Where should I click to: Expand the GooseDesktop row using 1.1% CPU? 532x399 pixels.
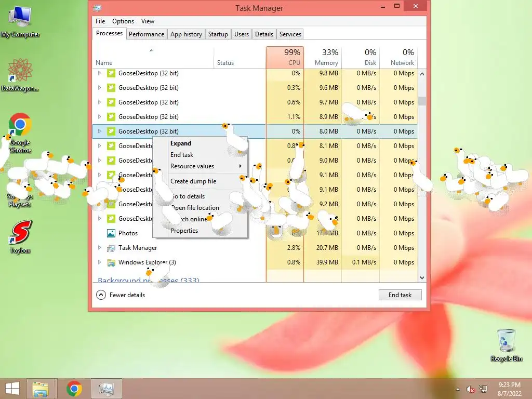[x=99, y=117]
